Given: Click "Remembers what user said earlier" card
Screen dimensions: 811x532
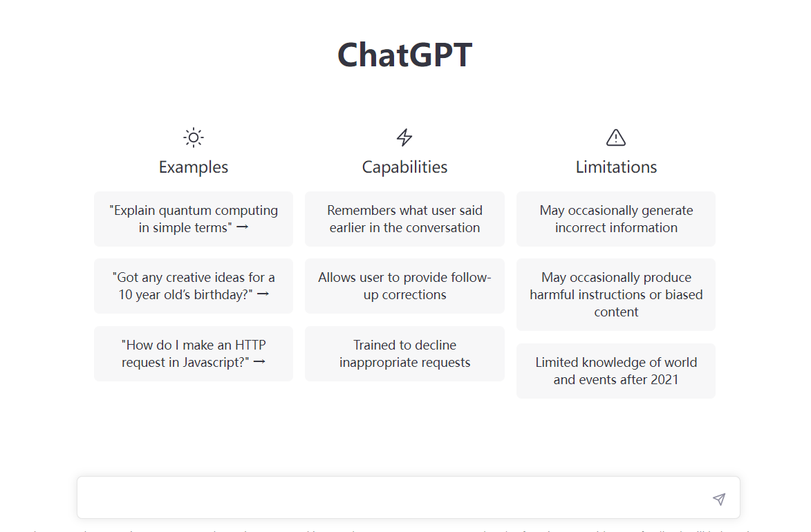Looking at the screenshot, I should coord(404,219).
